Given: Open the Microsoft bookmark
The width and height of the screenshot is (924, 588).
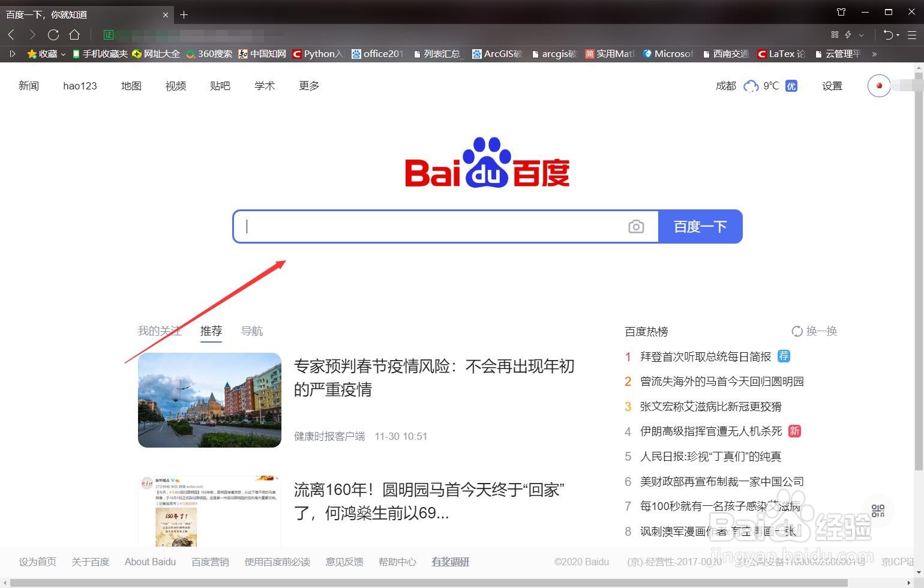Looking at the screenshot, I should (668, 54).
